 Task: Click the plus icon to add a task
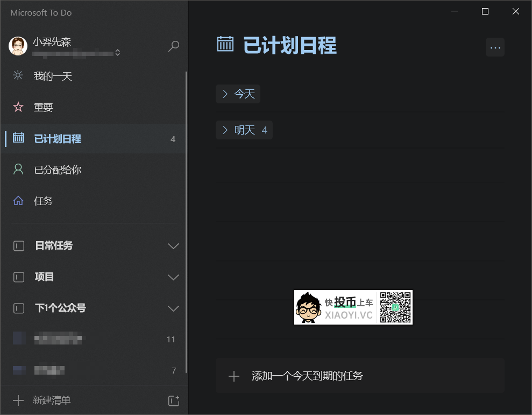(234, 376)
